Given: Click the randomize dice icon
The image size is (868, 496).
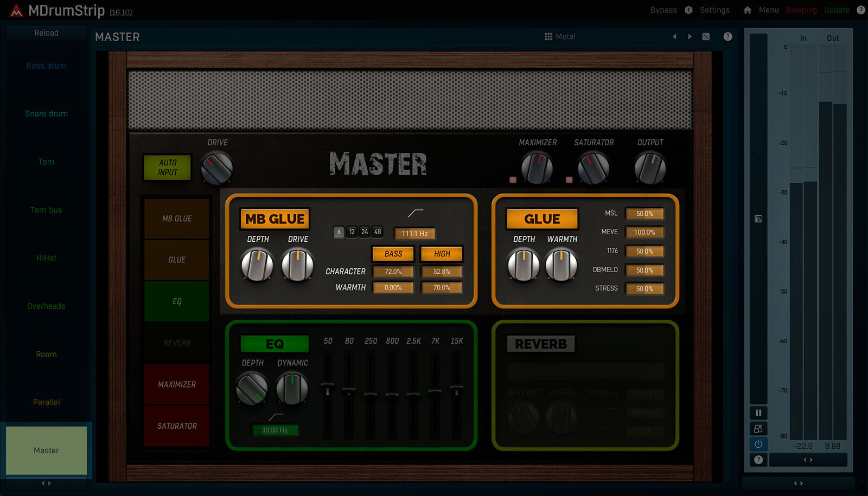Looking at the screenshot, I should pyautogui.click(x=706, y=37).
